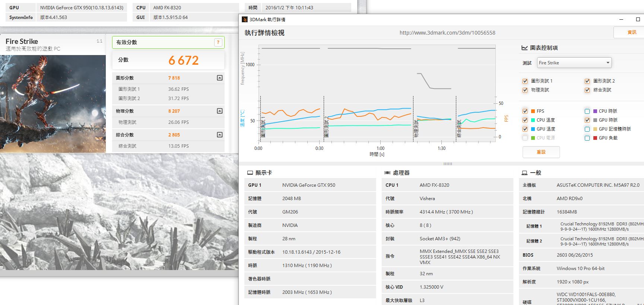Click the question mark help icon beside 有效分數
The height and width of the screenshot is (305, 644).
218,42
